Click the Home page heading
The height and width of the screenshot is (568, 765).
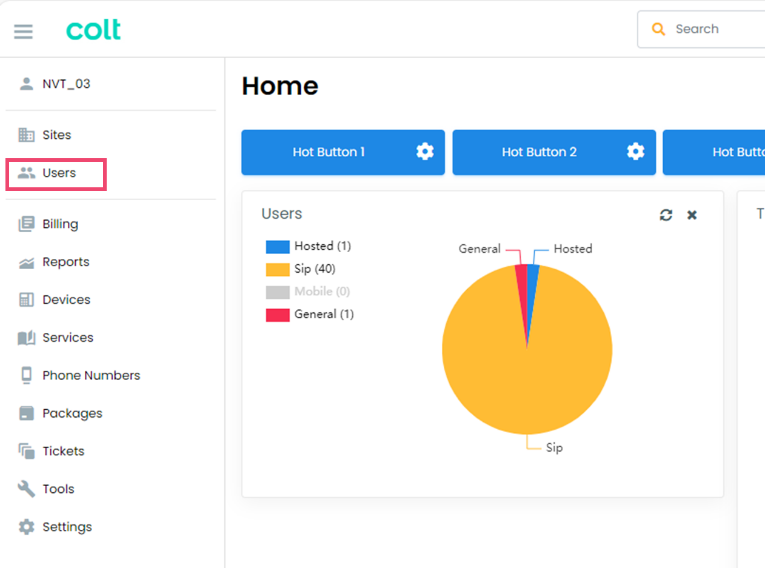click(280, 86)
